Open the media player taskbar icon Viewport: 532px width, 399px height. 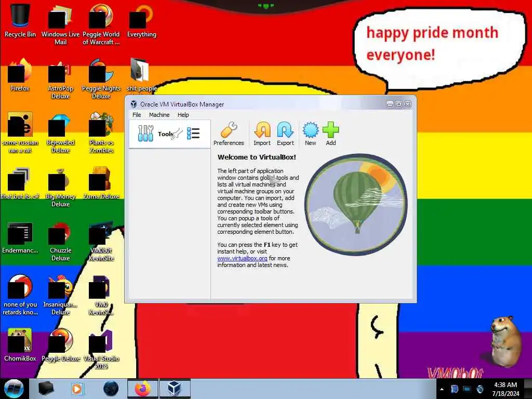point(77,389)
